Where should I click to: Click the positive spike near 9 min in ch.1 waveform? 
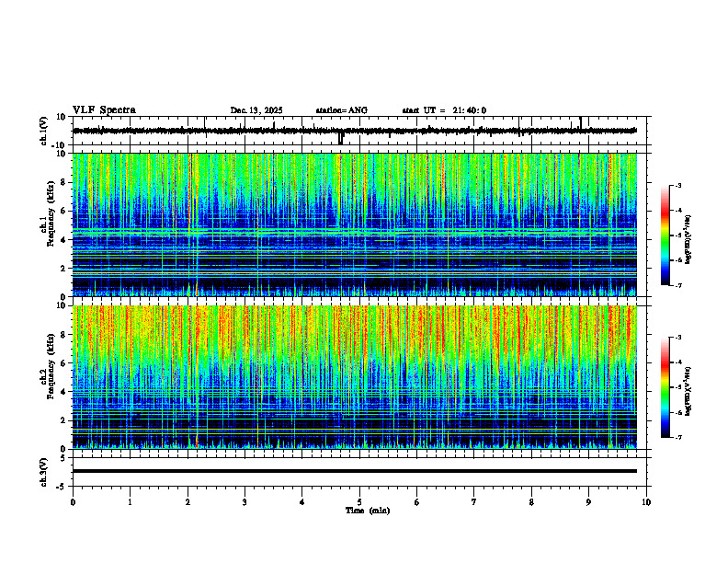(580, 122)
